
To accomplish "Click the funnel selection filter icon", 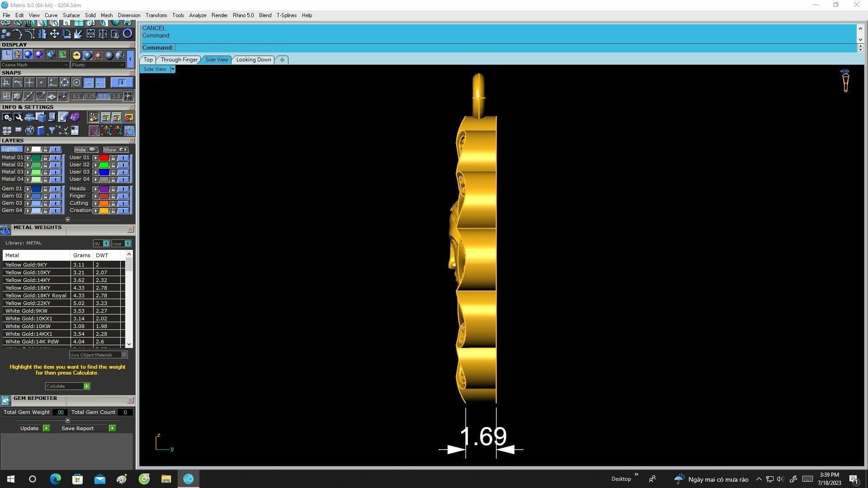I will [x=52, y=131].
